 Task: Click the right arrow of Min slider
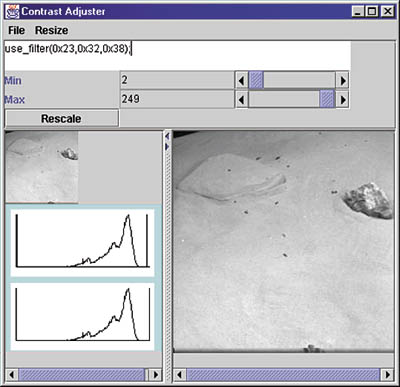coord(342,80)
